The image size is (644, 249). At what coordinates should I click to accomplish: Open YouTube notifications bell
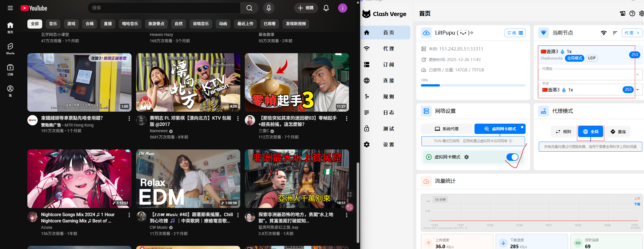click(326, 8)
